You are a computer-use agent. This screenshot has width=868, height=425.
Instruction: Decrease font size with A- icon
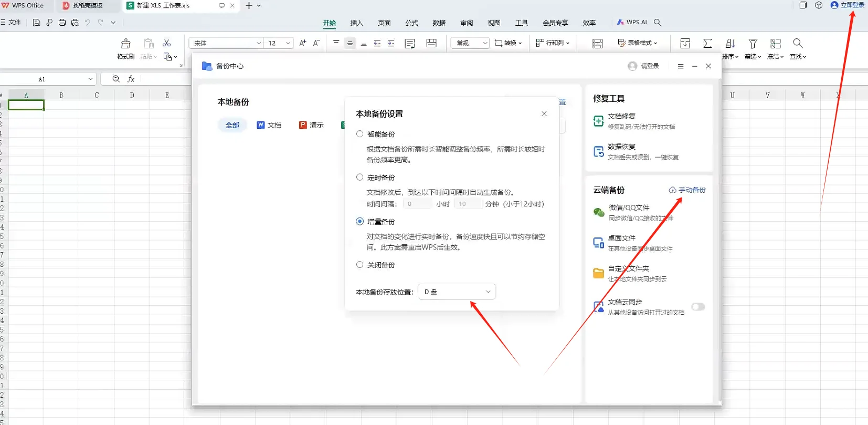pos(316,43)
